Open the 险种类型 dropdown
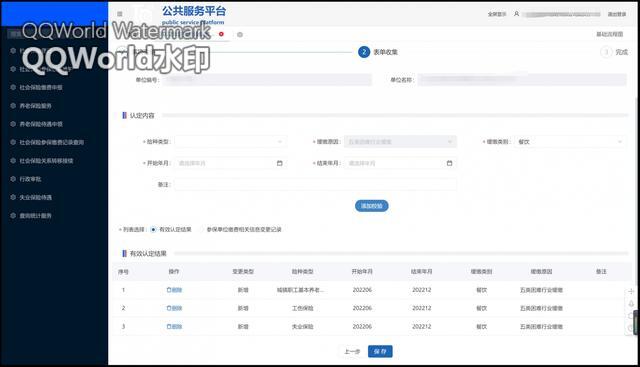 (231, 142)
